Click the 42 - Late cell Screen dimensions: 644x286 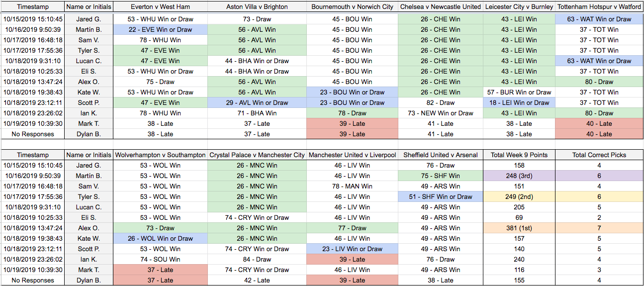(x=257, y=281)
